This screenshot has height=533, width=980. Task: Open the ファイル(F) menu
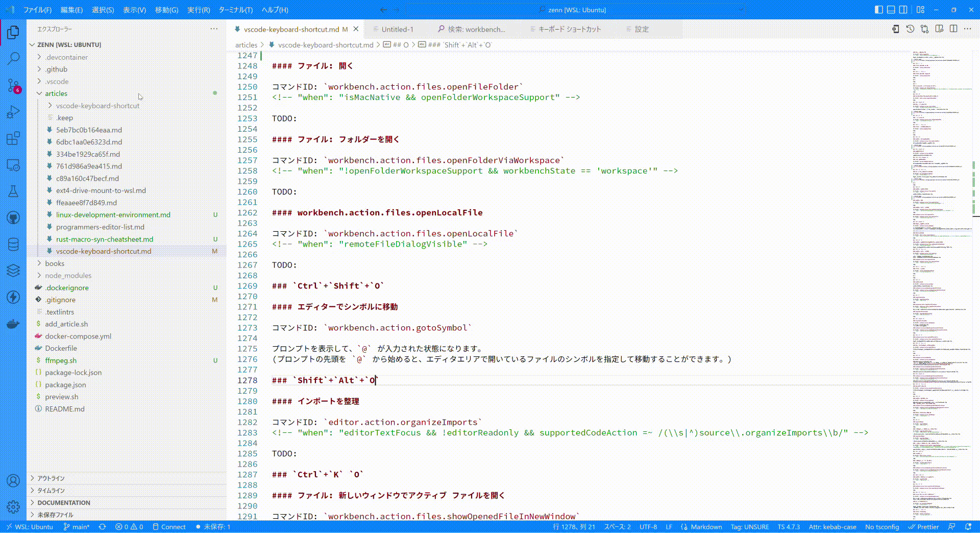tap(38, 10)
